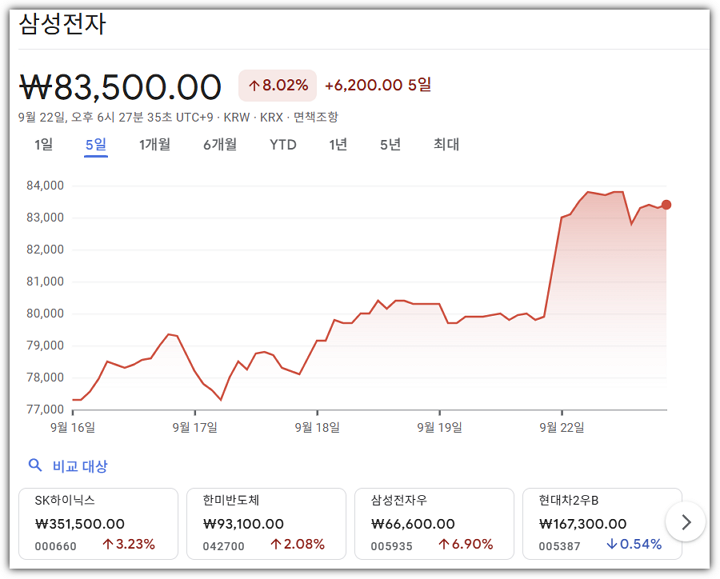
Task: Switch to the 1일 range tab
Action: pos(44,145)
